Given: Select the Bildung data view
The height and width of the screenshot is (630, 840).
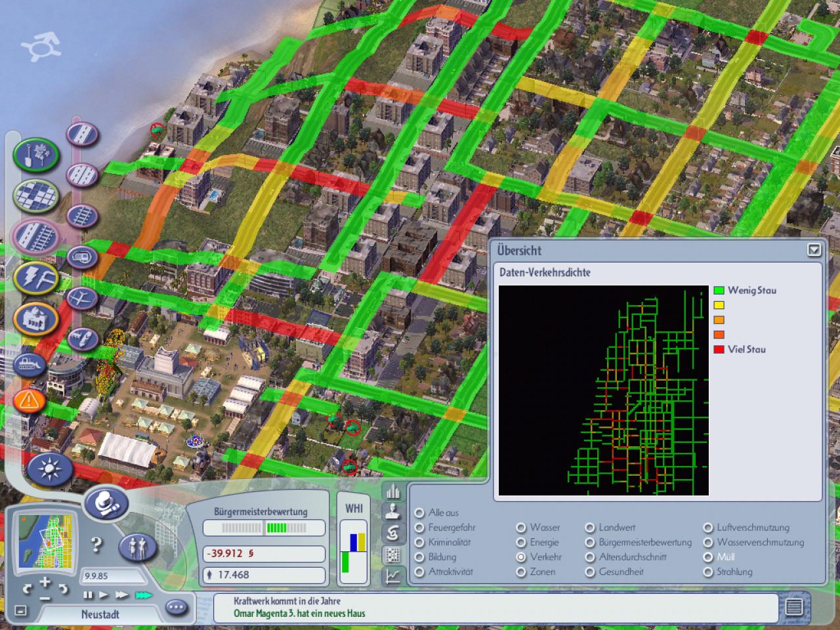Looking at the screenshot, I should pos(420,557).
